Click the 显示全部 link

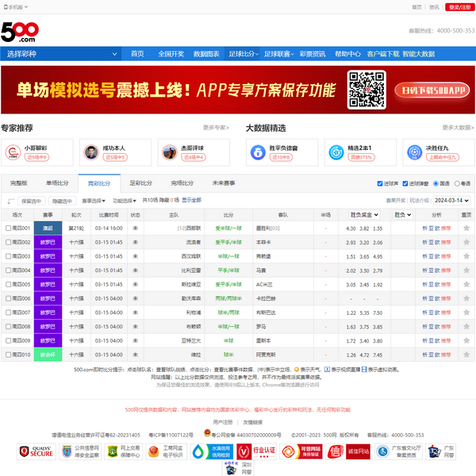[191, 201]
